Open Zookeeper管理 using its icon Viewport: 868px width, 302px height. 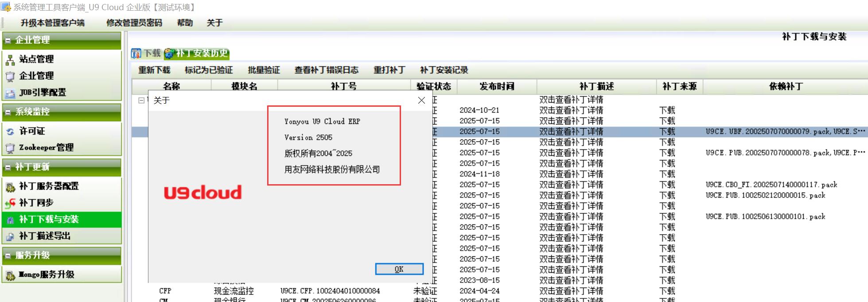[10, 148]
